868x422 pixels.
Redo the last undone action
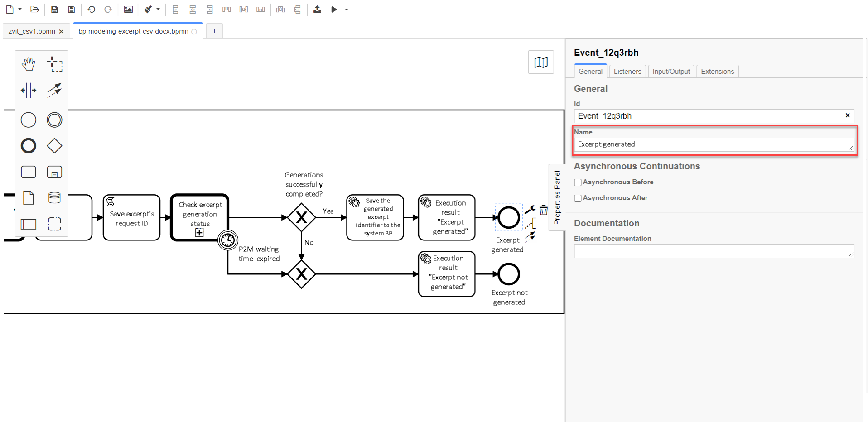[x=108, y=9]
